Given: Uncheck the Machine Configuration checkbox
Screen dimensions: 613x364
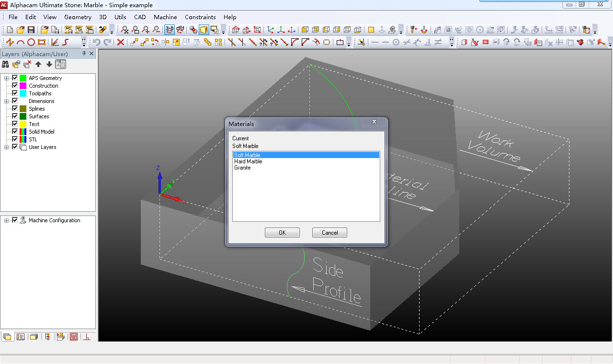Looking at the screenshot, I should 15,220.
